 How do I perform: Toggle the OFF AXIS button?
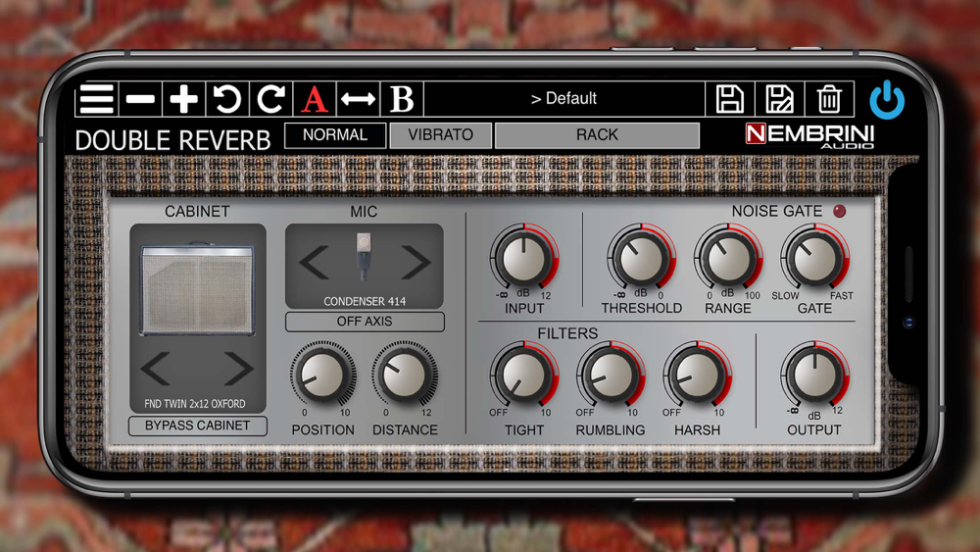[365, 322]
